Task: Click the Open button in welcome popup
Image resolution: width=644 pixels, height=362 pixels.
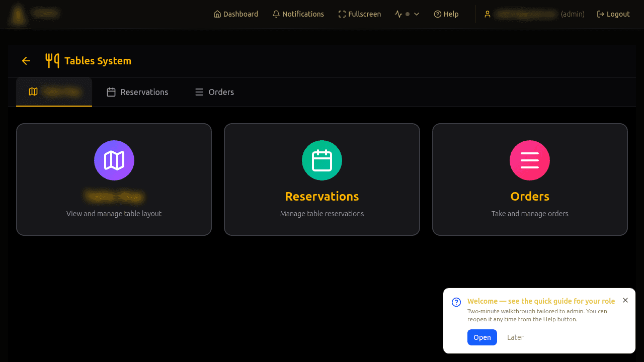Action: coord(482,337)
